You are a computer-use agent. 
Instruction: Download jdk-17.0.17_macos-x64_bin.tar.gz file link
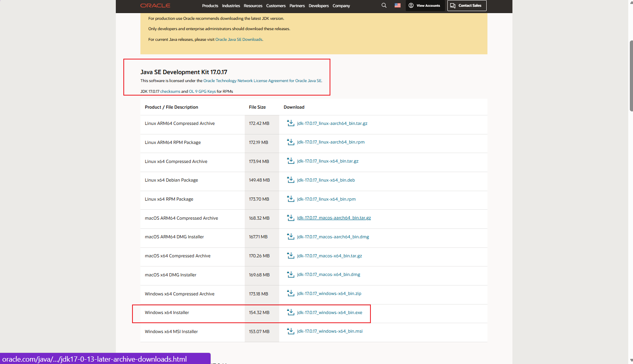click(x=330, y=256)
